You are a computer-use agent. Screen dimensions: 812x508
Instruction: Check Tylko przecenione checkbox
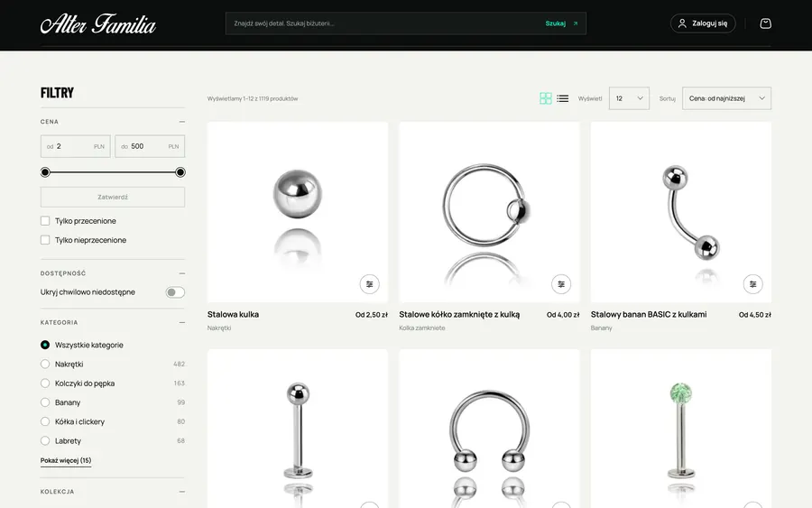pyautogui.click(x=45, y=220)
